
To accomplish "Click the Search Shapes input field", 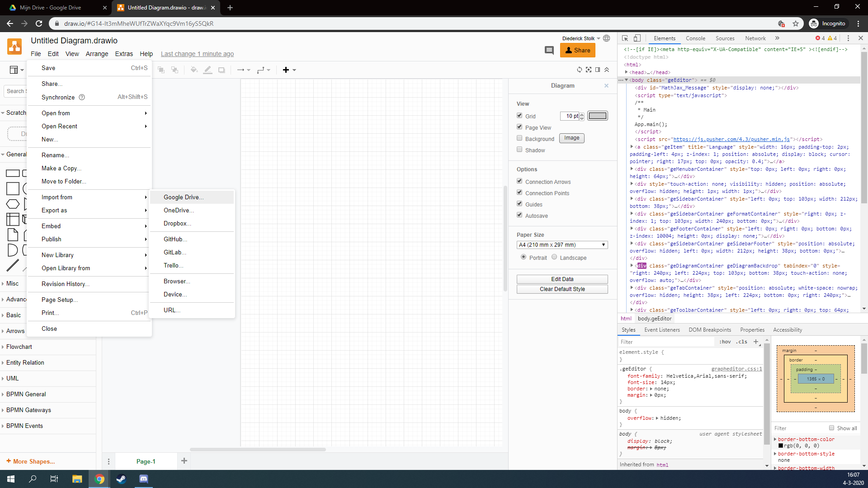I will 16,91.
